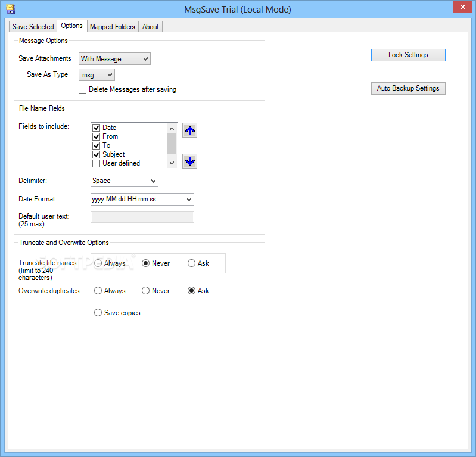
Task: Click the Lock Settings button
Action: [x=408, y=55]
